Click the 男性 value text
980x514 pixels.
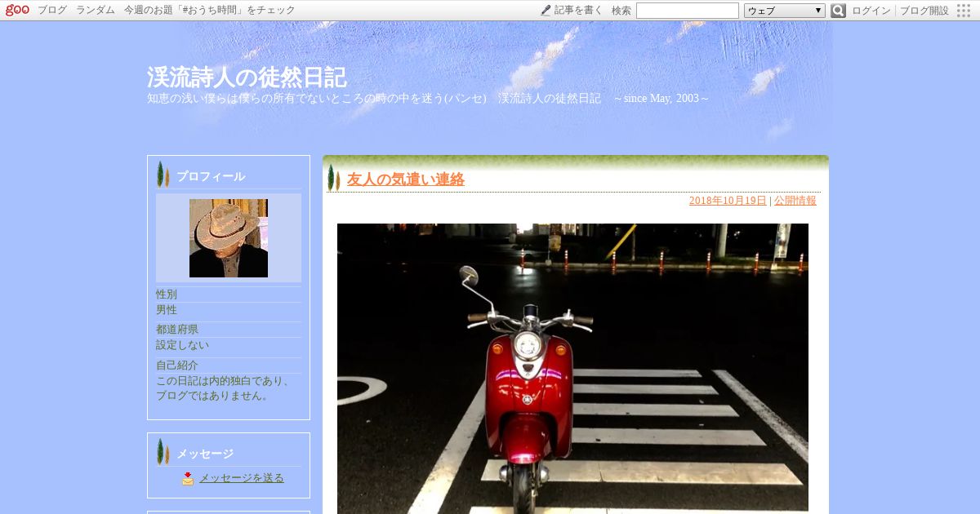(167, 310)
